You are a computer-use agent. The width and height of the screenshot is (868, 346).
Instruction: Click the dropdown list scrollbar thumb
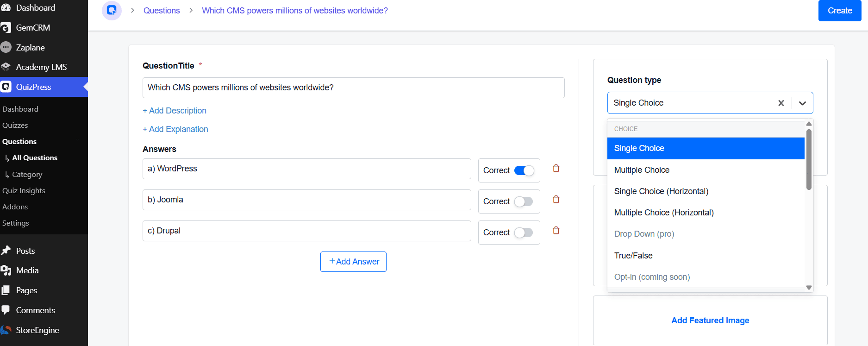pos(809,159)
